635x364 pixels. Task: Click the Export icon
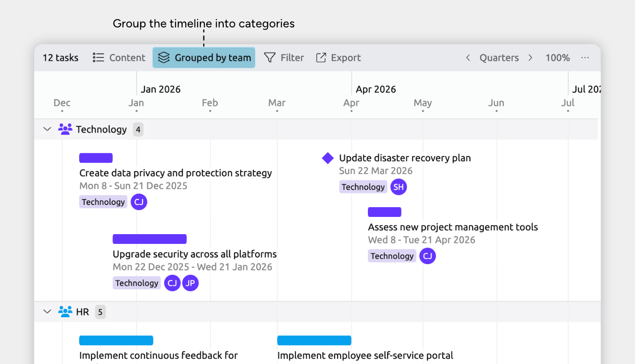[321, 58]
